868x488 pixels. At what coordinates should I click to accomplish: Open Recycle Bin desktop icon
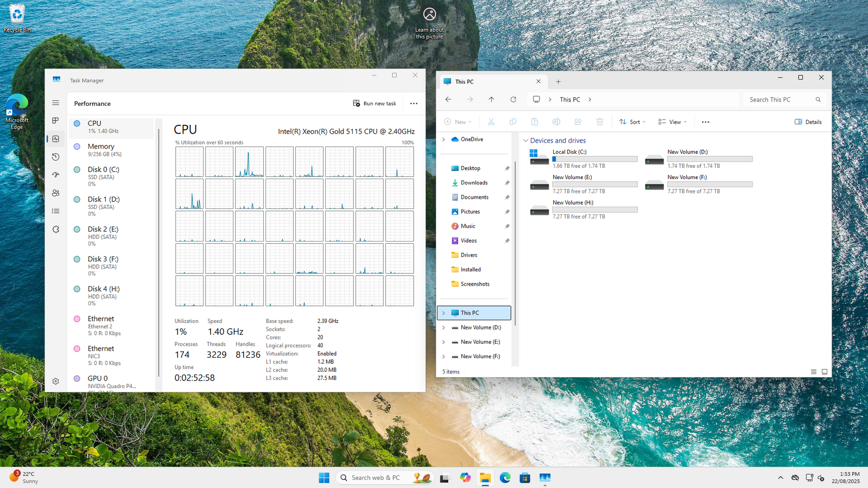[x=17, y=18]
